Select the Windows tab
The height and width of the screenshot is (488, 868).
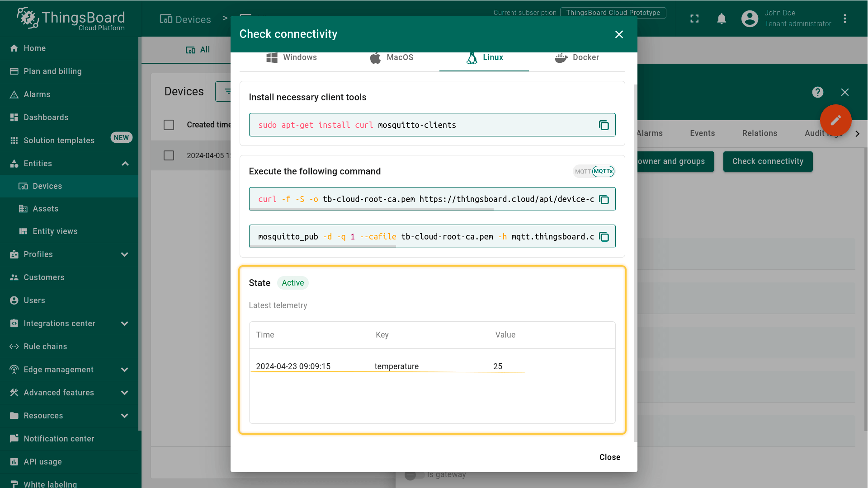pos(292,58)
